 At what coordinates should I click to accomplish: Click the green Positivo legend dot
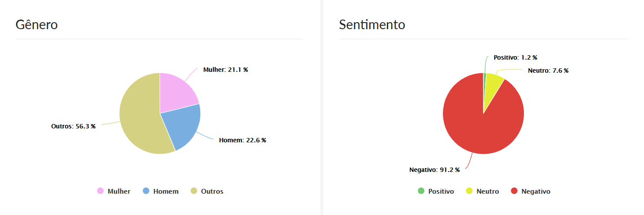tap(421, 191)
